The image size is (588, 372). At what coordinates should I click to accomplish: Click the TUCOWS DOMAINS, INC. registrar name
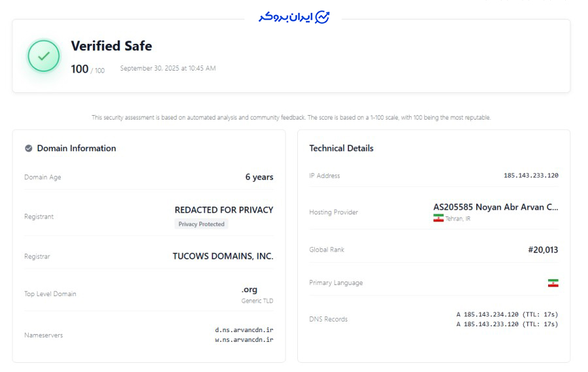coord(223,256)
